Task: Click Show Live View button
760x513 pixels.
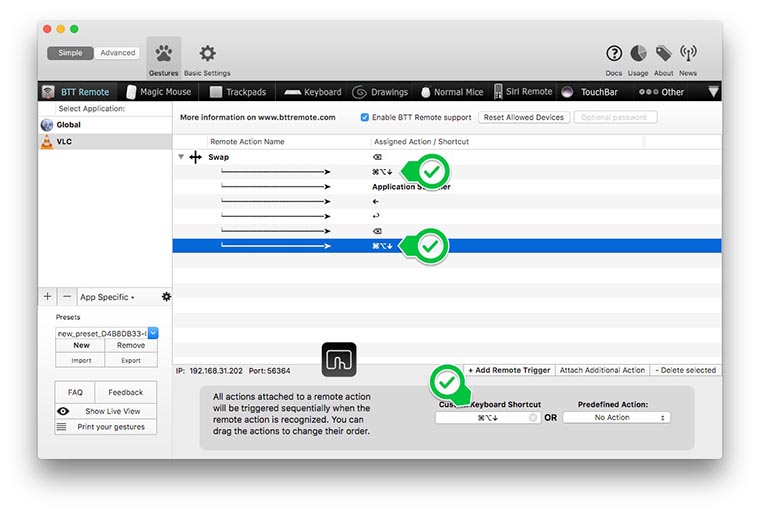Action: [x=106, y=411]
